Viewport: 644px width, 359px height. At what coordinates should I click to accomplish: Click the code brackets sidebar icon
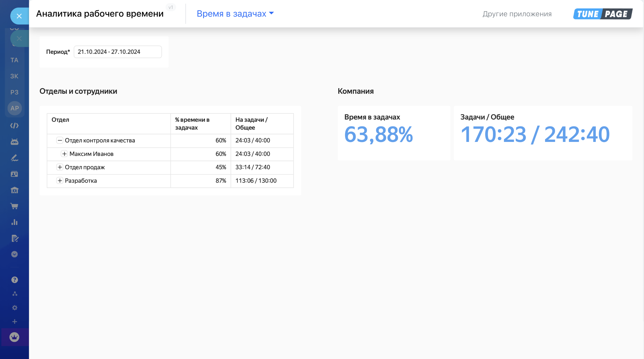pyautogui.click(x=14, y=126)
